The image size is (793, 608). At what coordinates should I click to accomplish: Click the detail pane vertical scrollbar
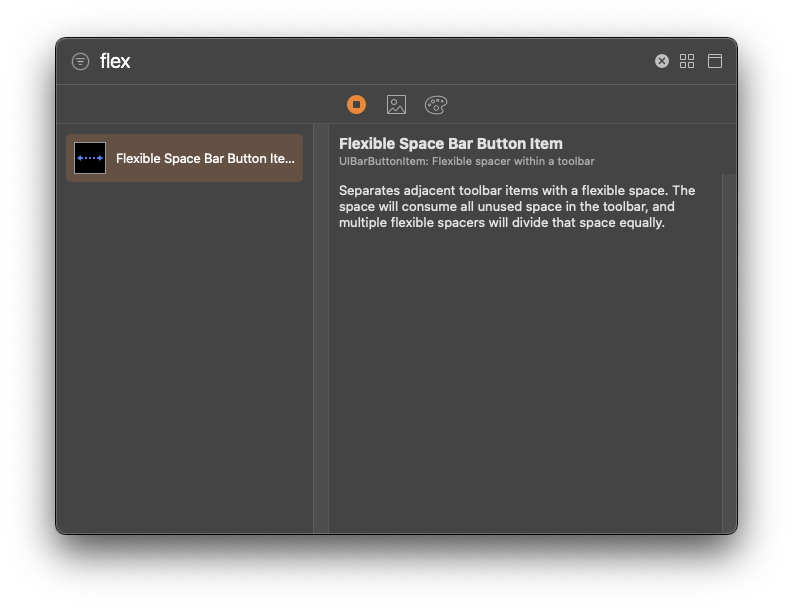point(729,354)
